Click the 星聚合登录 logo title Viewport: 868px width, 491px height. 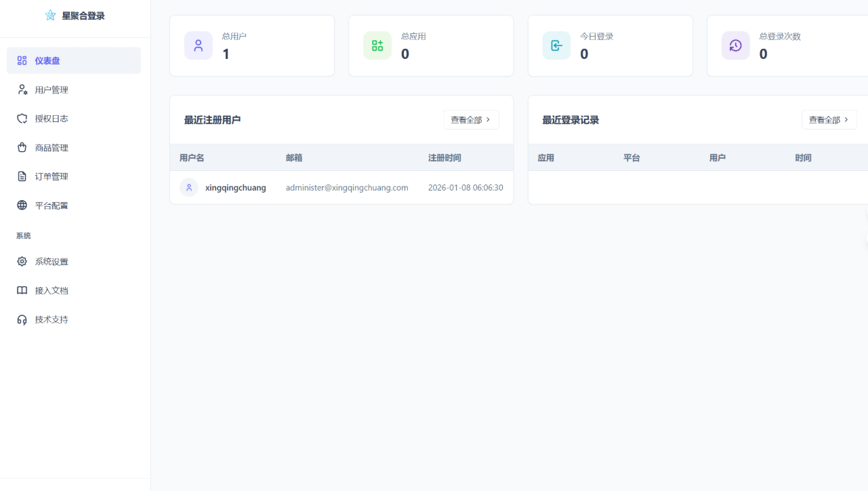pyautogui.click(x=75, y=15)
